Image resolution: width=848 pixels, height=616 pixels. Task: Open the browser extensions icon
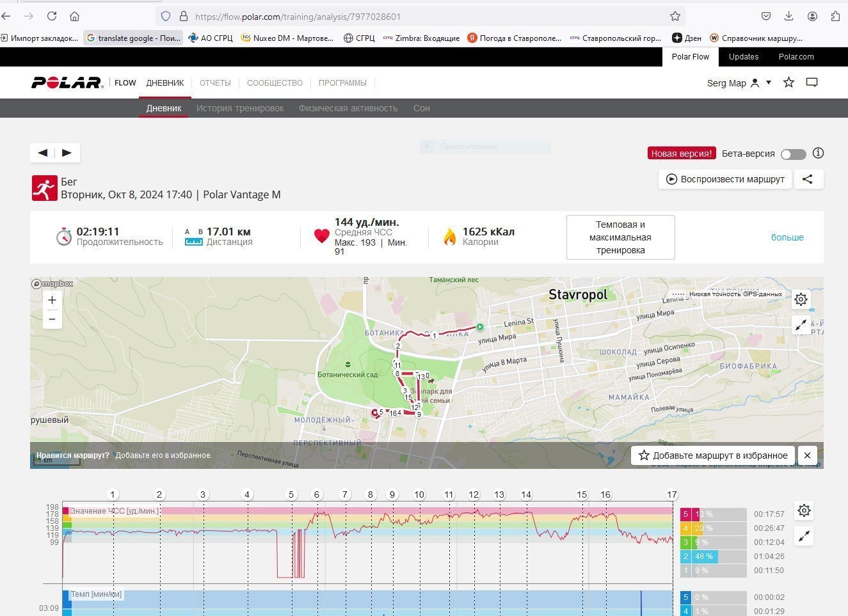(x=835, y=16)
